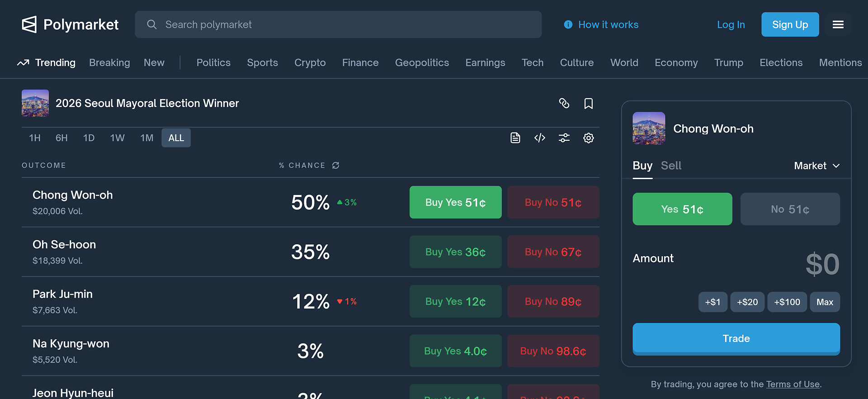Copy the market link icon

[564, 104]
